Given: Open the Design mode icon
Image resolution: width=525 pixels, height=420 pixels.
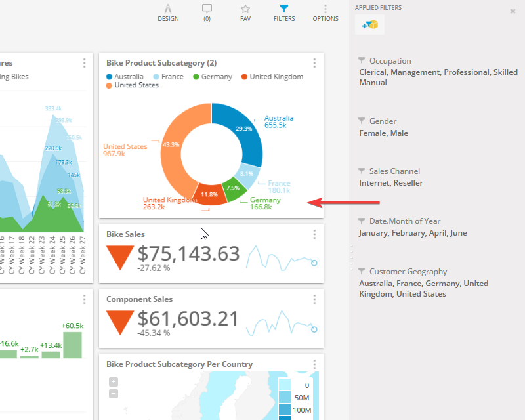Looking at the screenshot, I should click(168, 9).
